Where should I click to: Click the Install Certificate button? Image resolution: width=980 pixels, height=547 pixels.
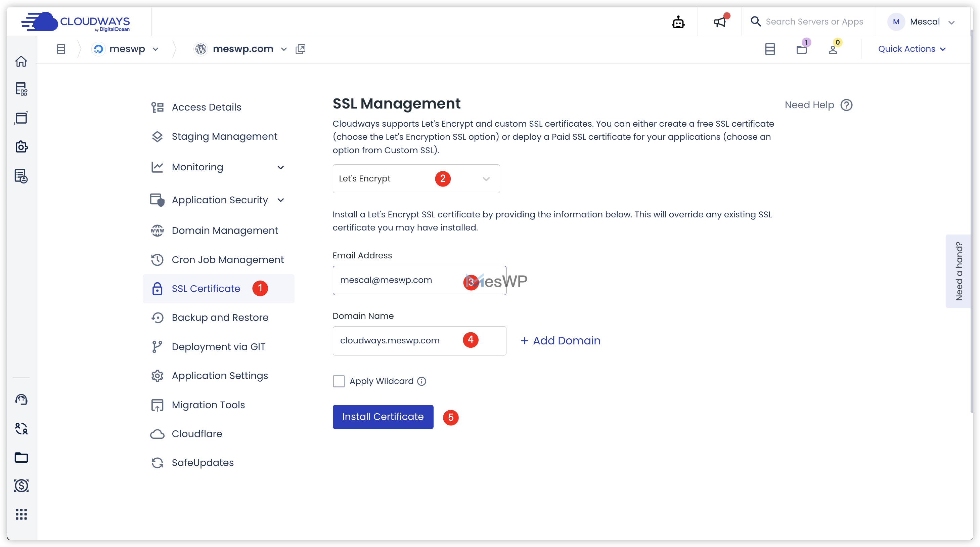383,417
